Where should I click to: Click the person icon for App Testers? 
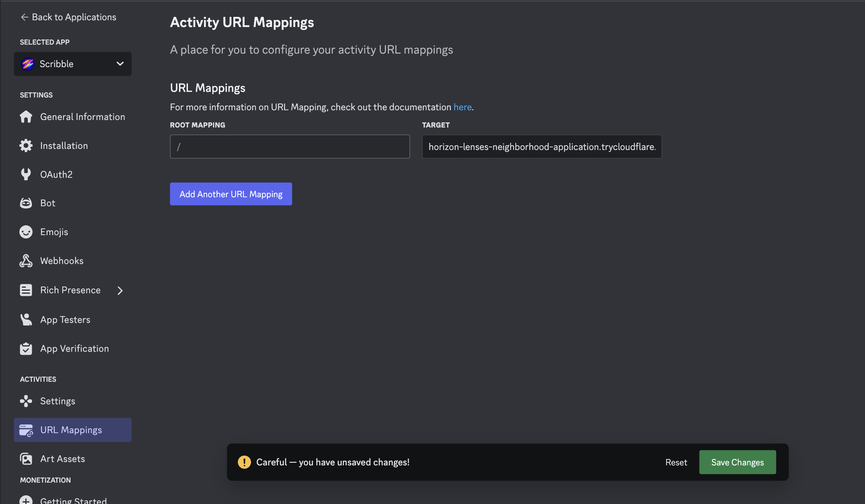[x=26, y=319]
